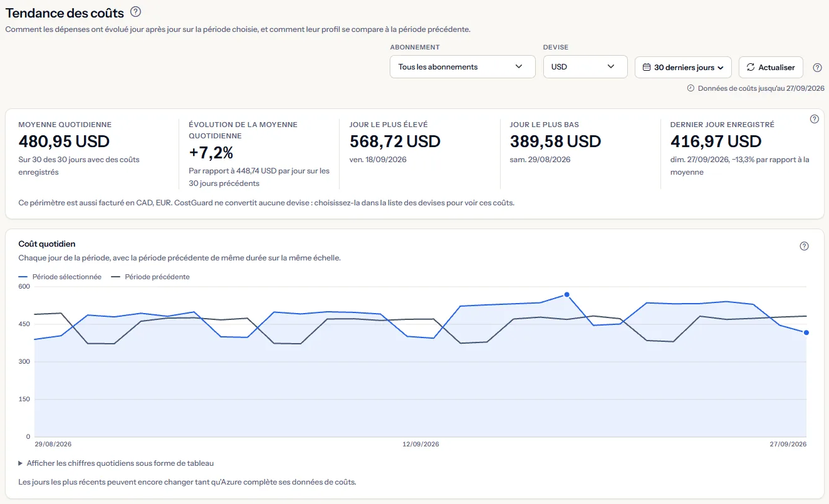Select the peak data point on the blue line

click(566, 294)
